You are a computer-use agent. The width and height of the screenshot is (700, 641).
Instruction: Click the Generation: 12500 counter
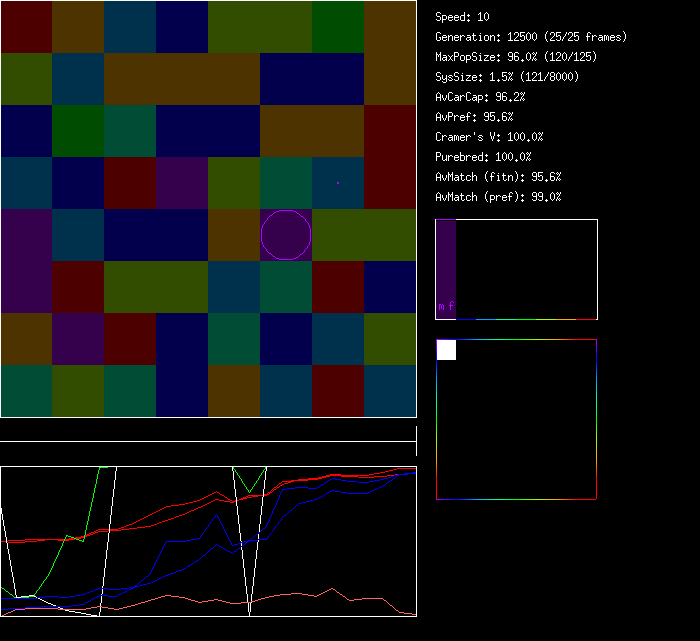pyautogui.click(x=531, y=37)
